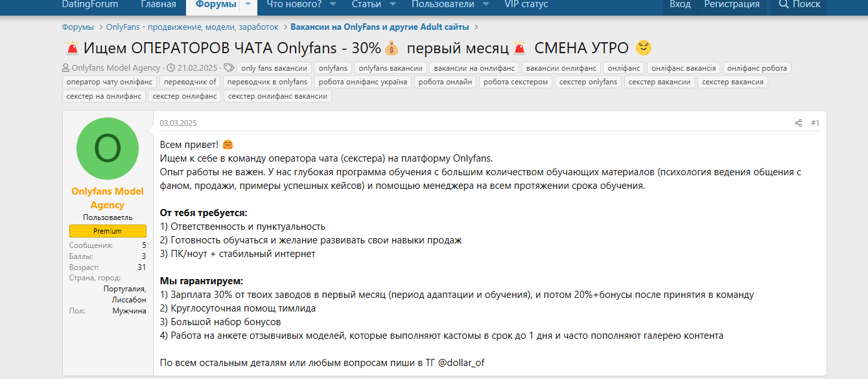Click the green O avatar

pyautogui.click(x=108, y=149)
